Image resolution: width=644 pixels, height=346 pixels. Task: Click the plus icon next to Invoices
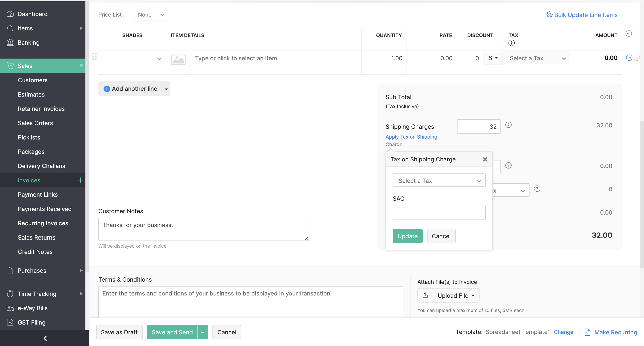80,180
